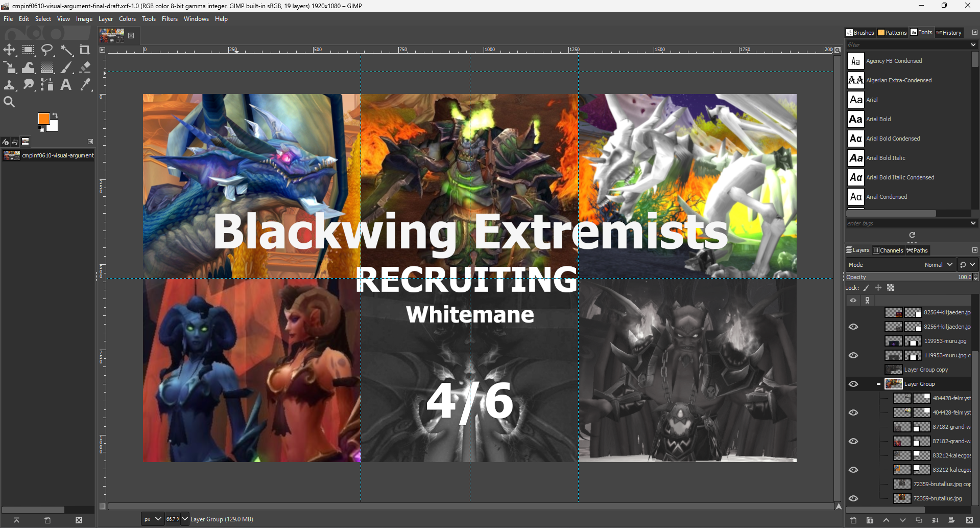
Task: Switch to the Patterns tab
Action: pos(892,33)
